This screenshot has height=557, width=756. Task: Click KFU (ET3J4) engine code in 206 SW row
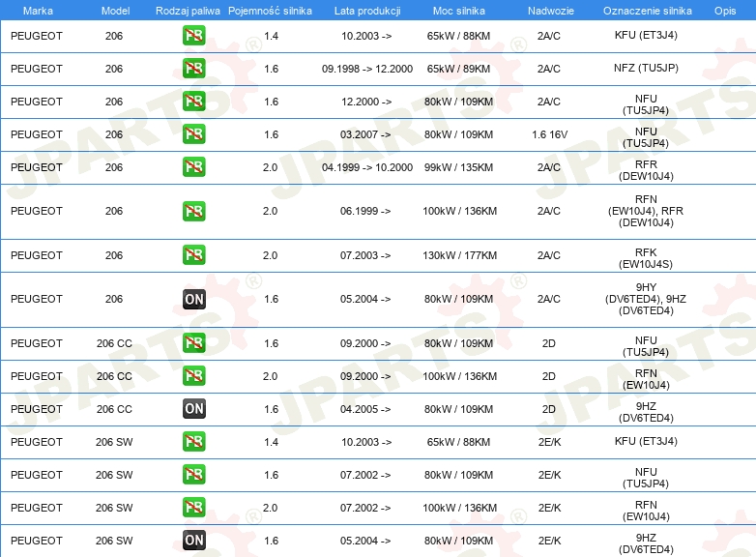(646, 441)
